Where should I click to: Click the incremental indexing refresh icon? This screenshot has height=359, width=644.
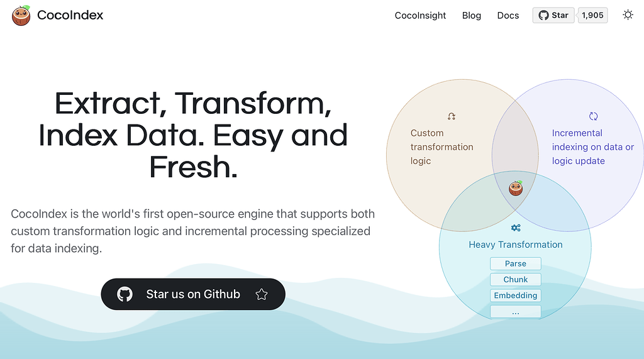pyautogui.click(x=593, y=116)
